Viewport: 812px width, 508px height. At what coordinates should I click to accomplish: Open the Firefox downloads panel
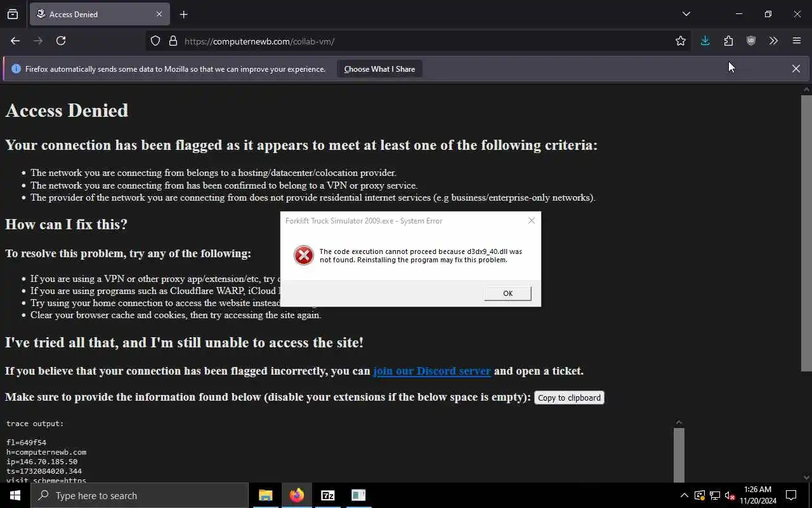tap(705, 41)
